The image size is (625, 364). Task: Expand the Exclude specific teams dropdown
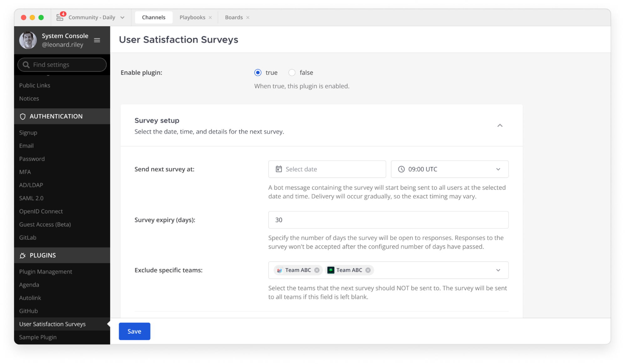pyautogui.click(x=498, y=270)
